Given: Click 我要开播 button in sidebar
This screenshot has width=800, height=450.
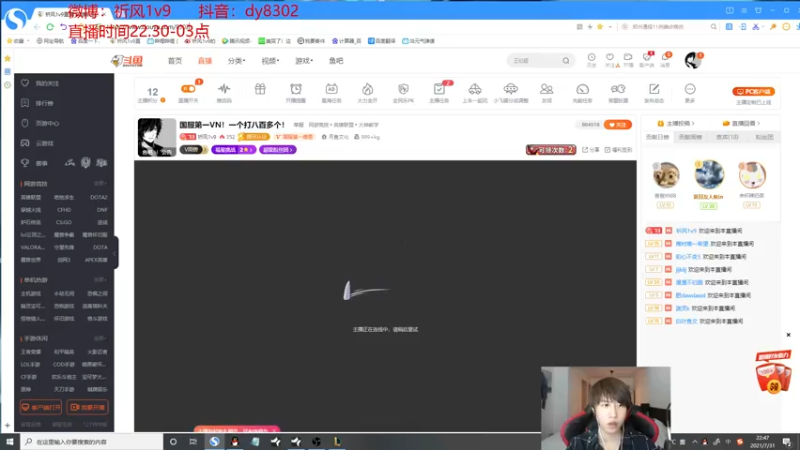Looking at the screenshot, I should [87, 407].
